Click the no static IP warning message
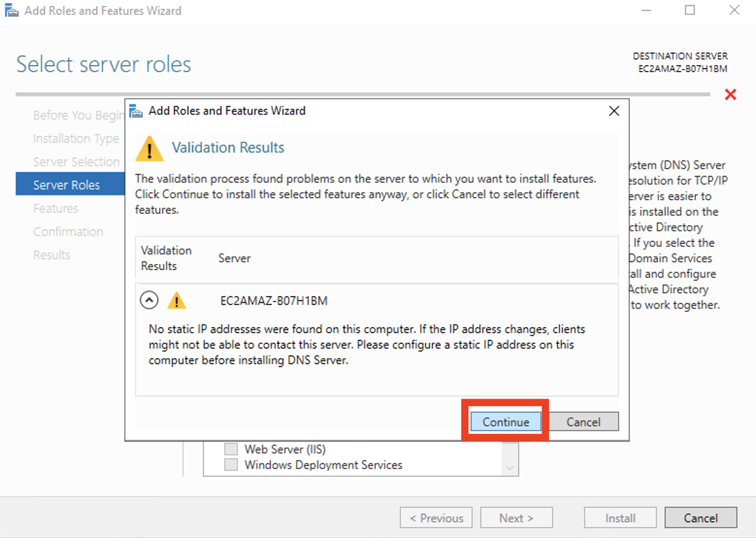Image resolution: width=756 pixels, height=538 pixels. pyautogui.click(x=367, y=344)
